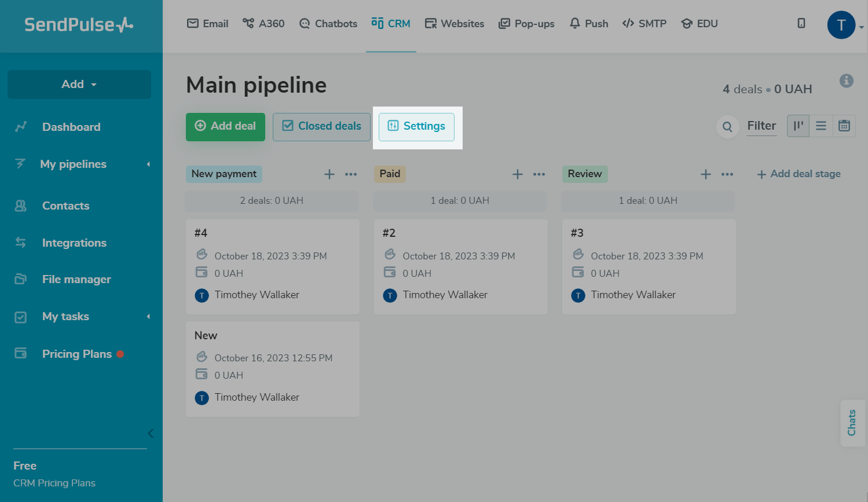Go to Contacts in the sidebar
868x502 pixels.
[65, 206]
